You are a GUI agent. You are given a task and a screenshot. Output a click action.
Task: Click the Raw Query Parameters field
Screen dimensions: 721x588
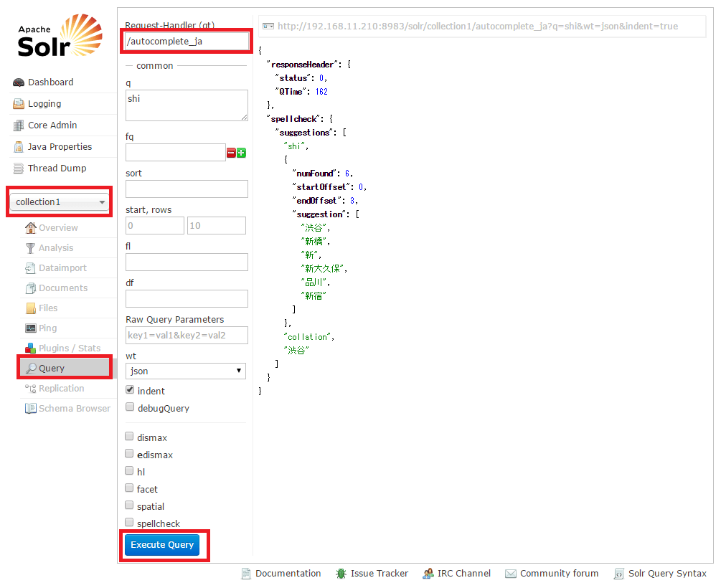pos(187,336)
